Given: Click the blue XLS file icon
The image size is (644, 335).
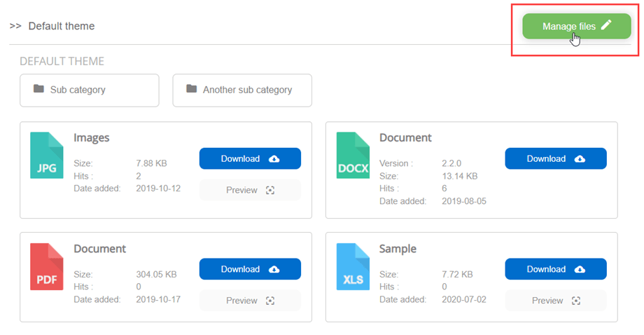Looking at the screenshot, I should coord(352,266).
